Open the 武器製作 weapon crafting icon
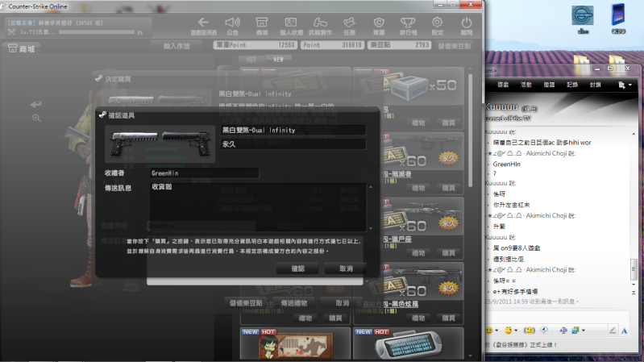The width and height of the screenshot is (644, 362). (320, 23)
